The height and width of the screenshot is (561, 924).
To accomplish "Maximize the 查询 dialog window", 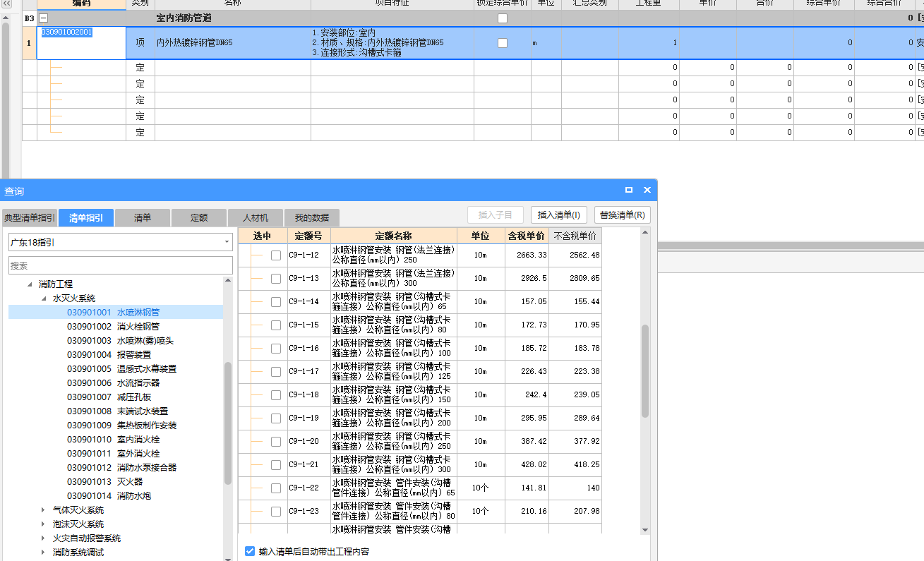I will pos(629,190).
